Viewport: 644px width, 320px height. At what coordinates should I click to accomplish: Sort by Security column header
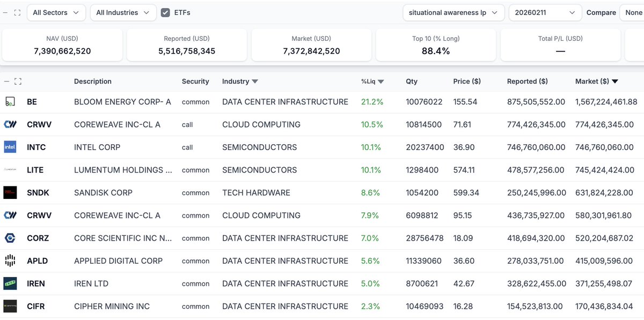coord(195,81)
